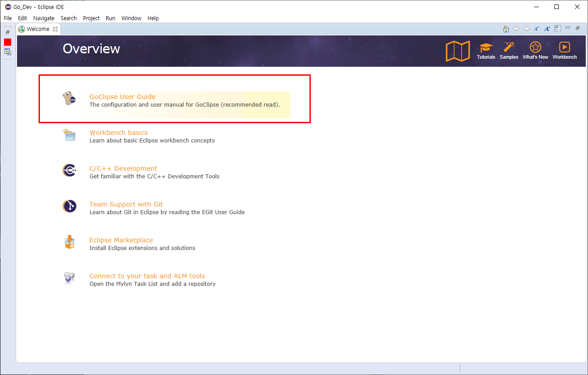Minimize the Welcome view pane
This screenshot has height=375, width=588.
568,28
